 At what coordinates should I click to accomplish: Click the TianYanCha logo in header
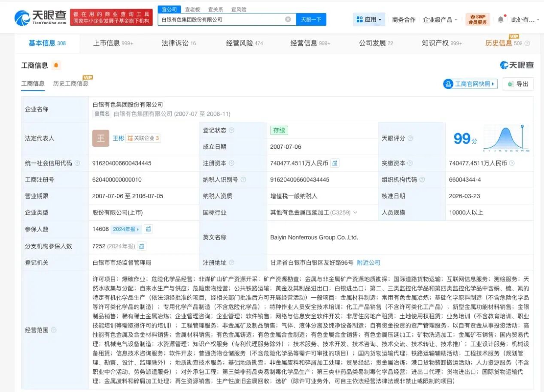point(40,18)
